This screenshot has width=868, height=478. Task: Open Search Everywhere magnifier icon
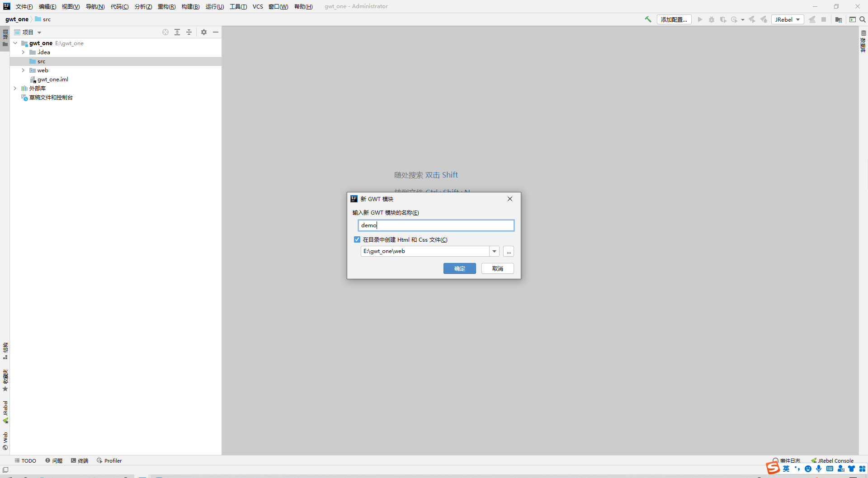click(863, 19)
